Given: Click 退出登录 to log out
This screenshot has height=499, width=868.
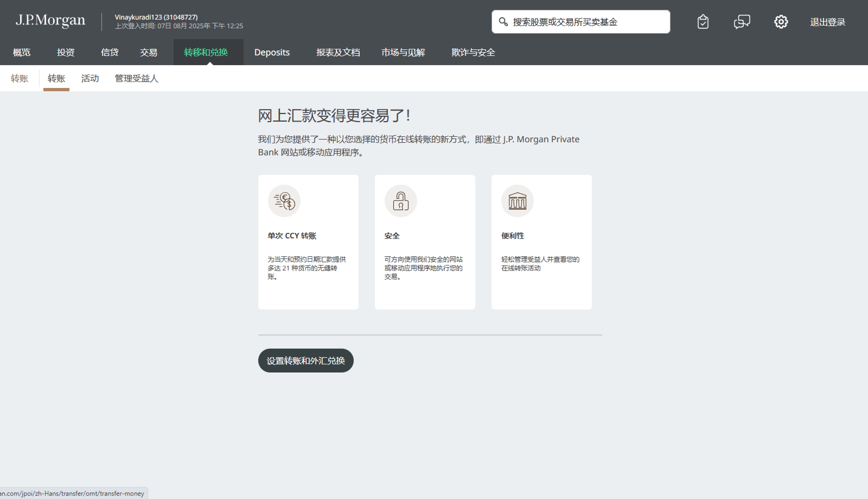Looking at the screenshot, I should pyautogui.click(x=828, y=22).
